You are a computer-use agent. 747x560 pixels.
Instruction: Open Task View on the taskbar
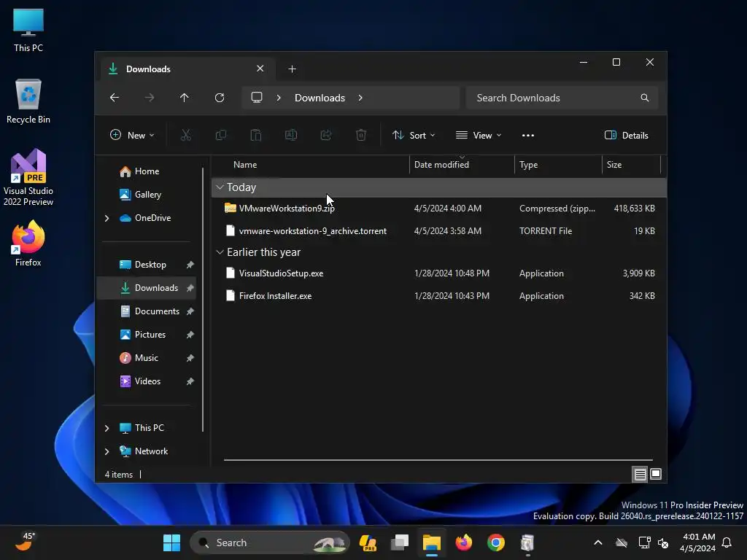point(400,542)
